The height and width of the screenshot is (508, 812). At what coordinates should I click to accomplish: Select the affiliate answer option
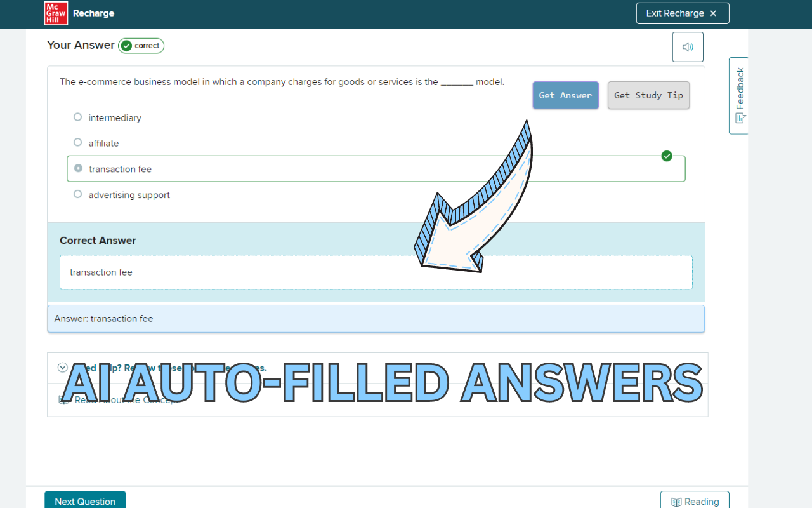[77, 142]
